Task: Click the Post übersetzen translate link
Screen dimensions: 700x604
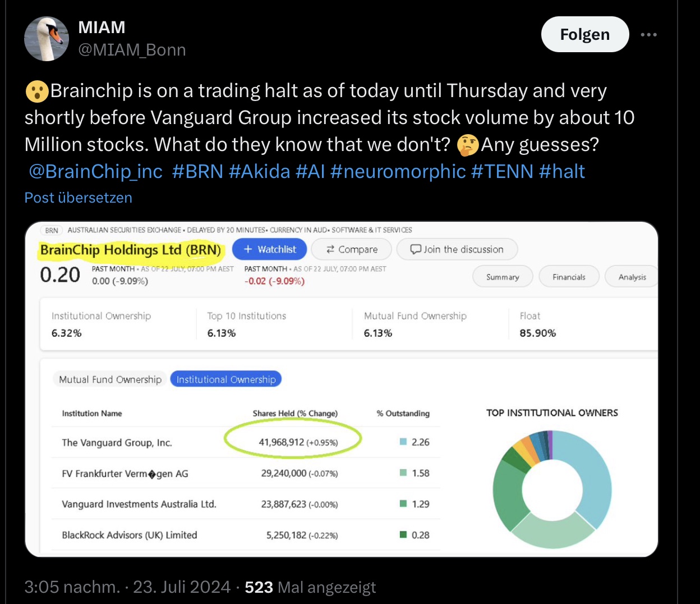Action: [79, 198]
